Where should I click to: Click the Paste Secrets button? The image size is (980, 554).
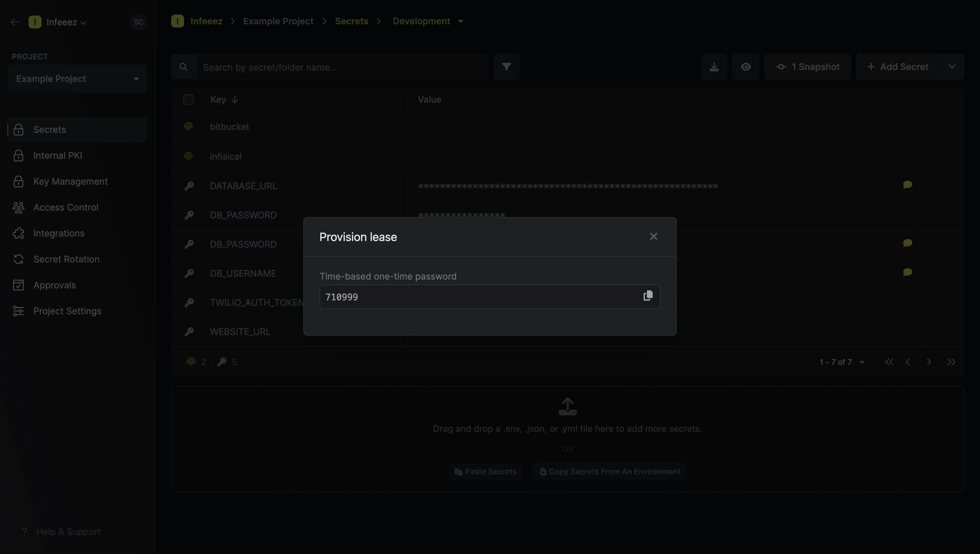pyautogui.click(x=485, y=472)
